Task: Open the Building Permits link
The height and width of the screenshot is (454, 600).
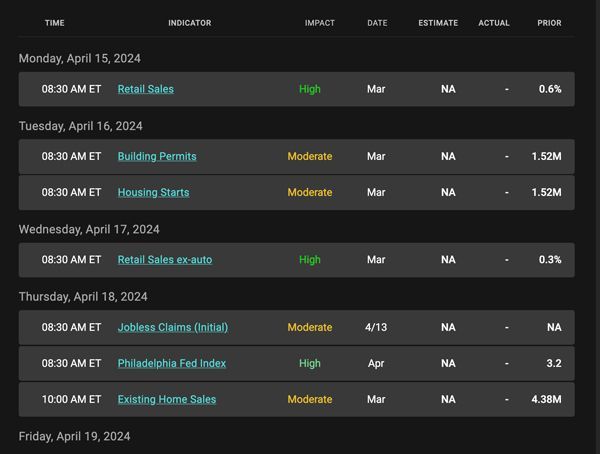Action: click(x=157, y=157)
